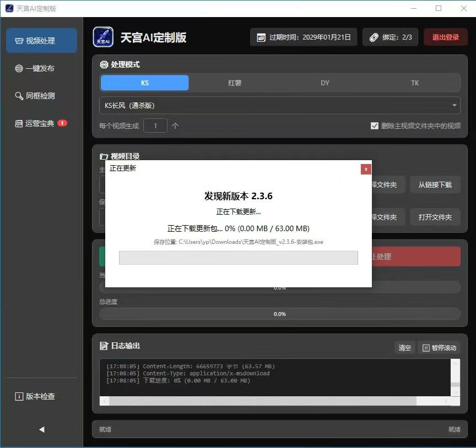Click the 总进度 0.0% progress bar
Viewport: 476px width, 448px height.
[x=279, y=314]
